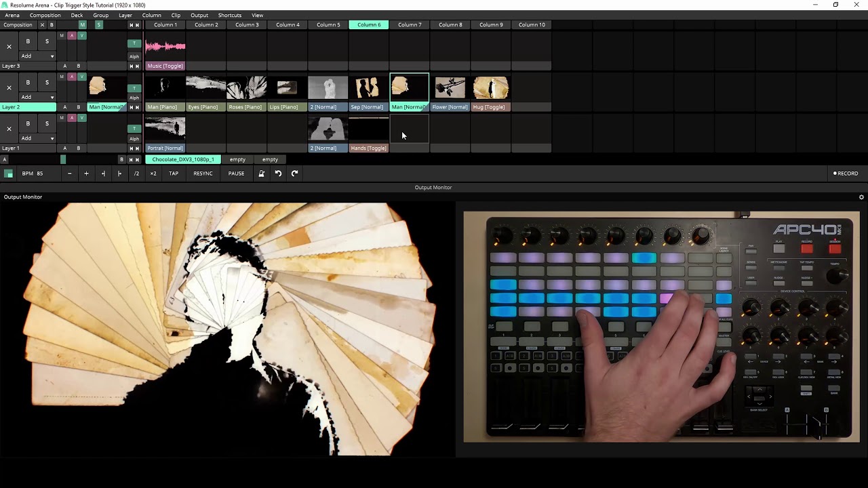Open Alph dropdown on Layer 3

coord(134,57)
